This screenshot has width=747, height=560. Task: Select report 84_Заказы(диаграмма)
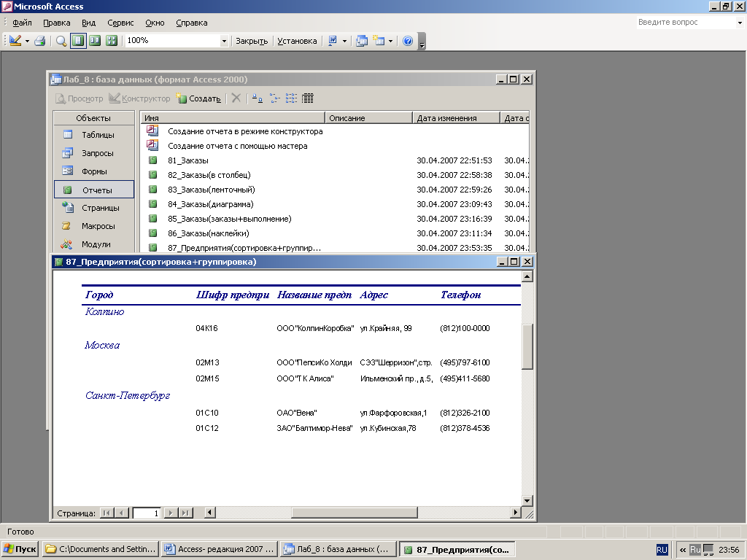(x=210, y=204)
